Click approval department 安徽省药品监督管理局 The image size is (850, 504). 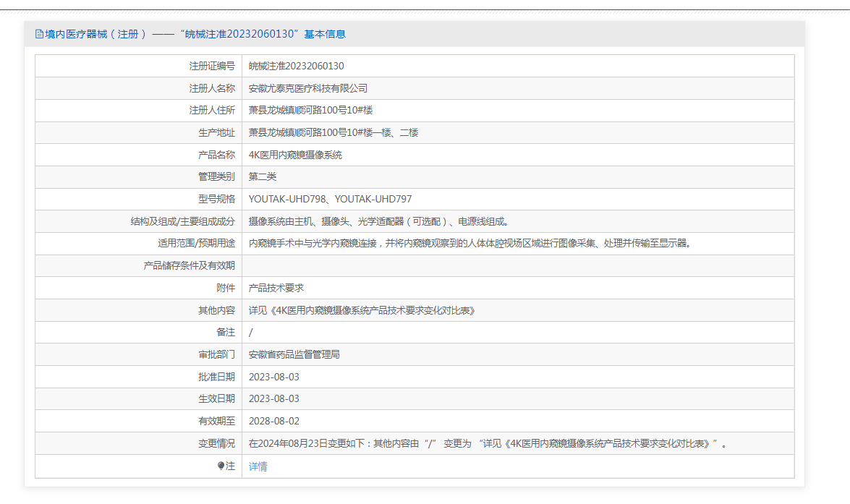tap(294, 354)
